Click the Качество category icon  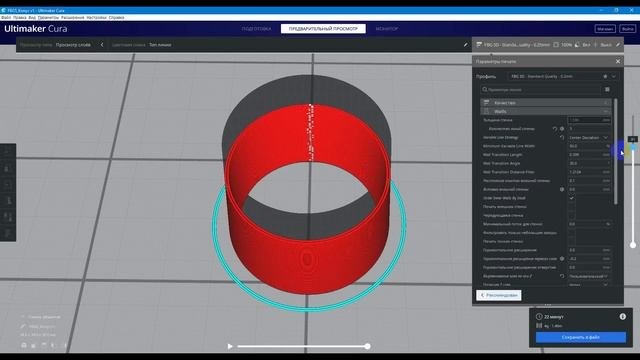pos(486,103)
